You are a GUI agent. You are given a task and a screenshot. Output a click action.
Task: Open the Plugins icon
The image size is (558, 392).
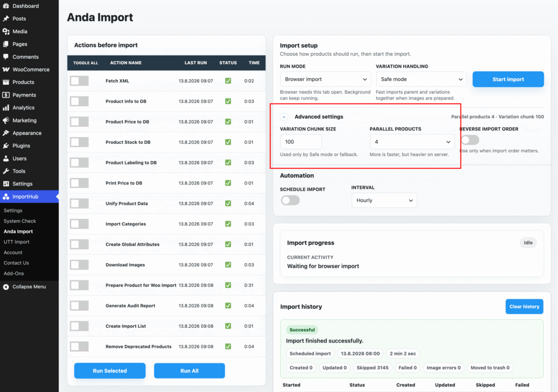click(x=5, y=145)
